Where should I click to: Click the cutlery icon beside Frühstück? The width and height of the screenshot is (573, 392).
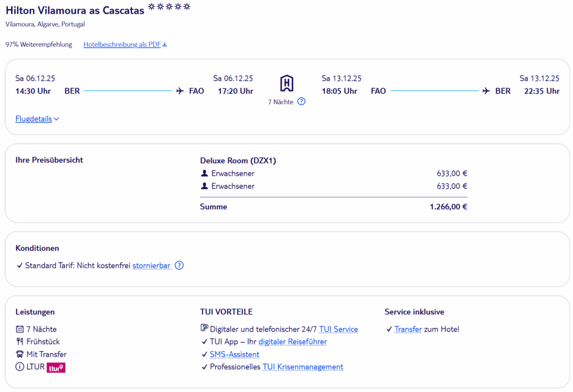coord(20,342)
